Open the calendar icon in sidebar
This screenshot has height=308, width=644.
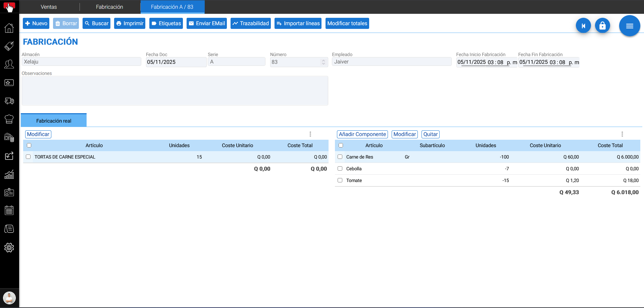click(x=9, y=211)
